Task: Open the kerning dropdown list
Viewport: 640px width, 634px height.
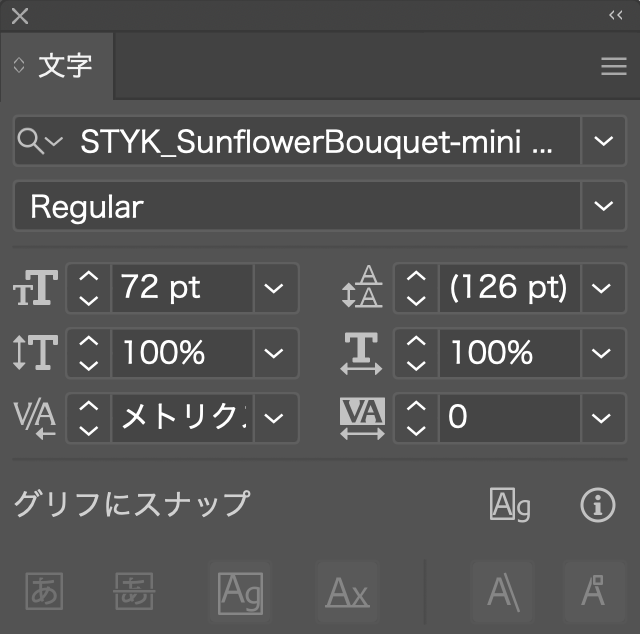Action: tap(273, 418)
